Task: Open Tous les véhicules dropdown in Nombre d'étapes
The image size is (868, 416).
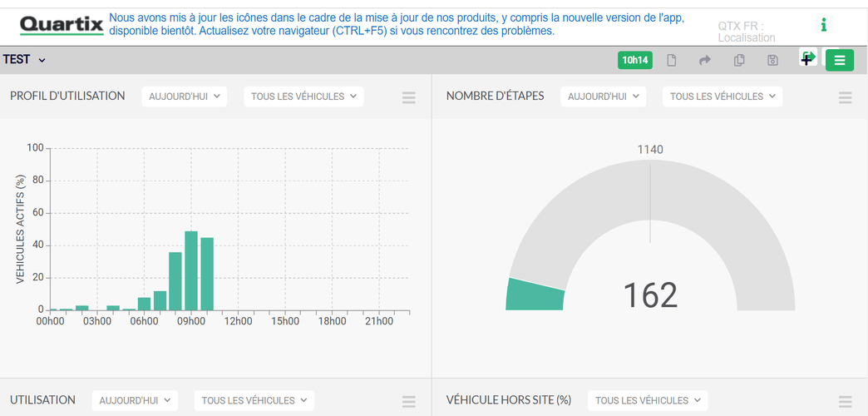Action: pos(723,97)
